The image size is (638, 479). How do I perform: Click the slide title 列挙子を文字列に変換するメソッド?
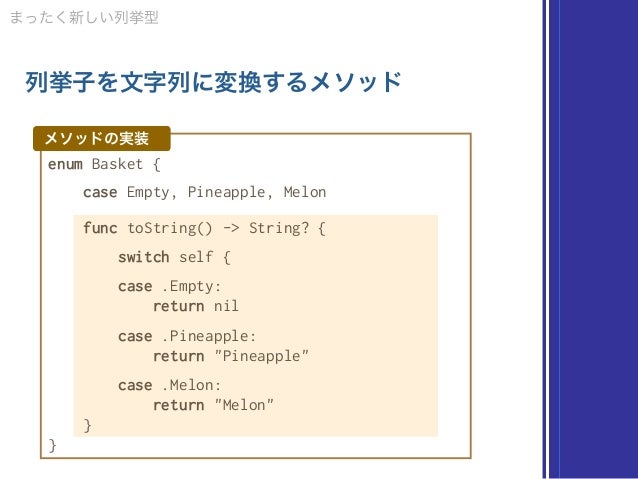click(213, 82)
